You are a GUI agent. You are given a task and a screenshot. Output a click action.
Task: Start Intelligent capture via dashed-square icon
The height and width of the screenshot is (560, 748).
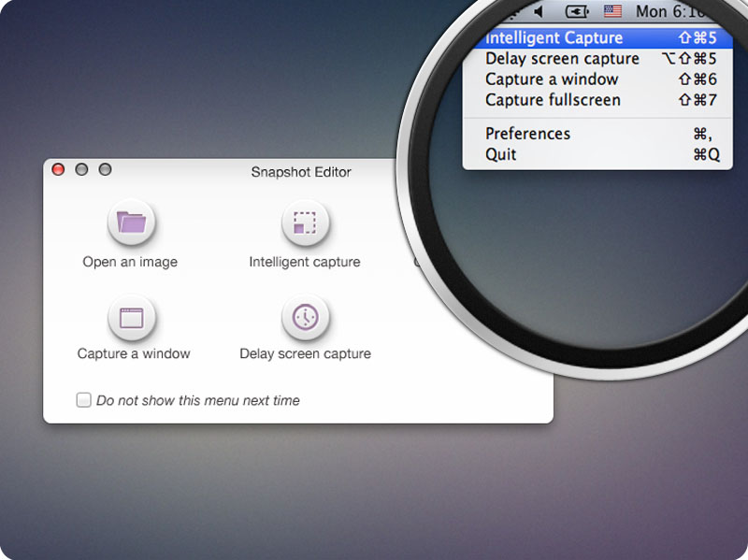tap(306, 223)
